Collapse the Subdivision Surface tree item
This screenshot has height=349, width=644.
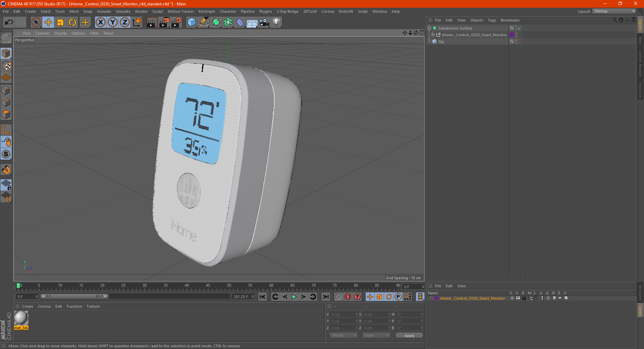[429, 28]
